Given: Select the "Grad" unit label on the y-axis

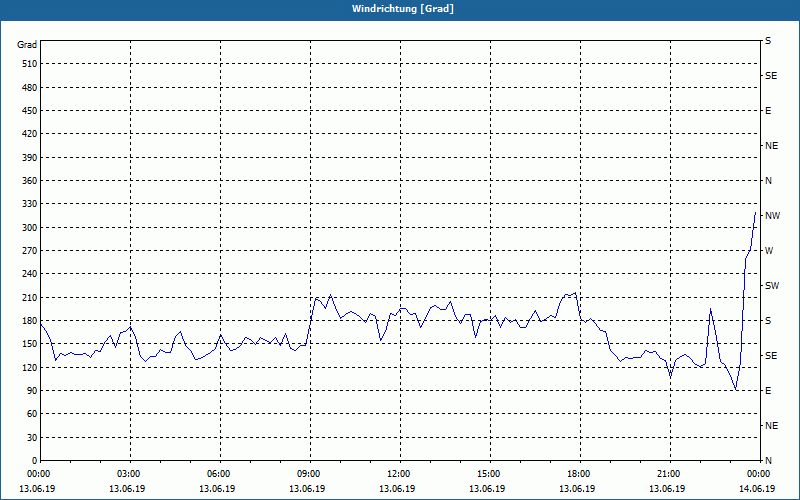Looking at the screenshot, I should (27, 45).
